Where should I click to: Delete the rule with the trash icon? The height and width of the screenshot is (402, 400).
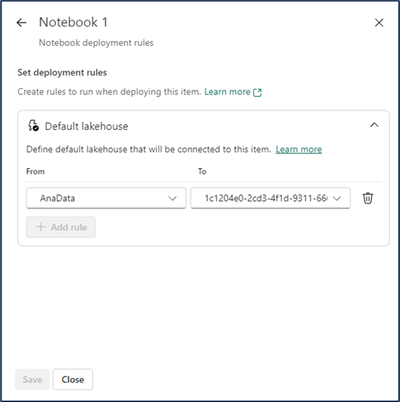click(x=368, y=198)
